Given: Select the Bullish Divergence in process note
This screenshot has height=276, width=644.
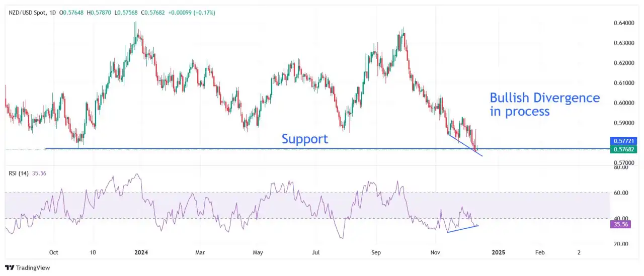Looking at the screenshot, I should click(545, 104).
